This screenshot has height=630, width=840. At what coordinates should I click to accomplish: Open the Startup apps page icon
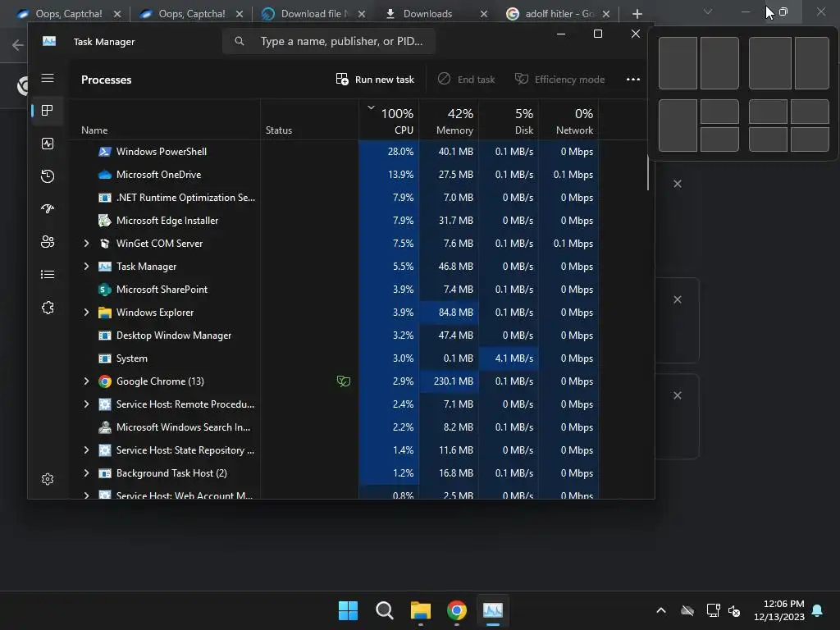pyautogui.click(x=47, y=209)
